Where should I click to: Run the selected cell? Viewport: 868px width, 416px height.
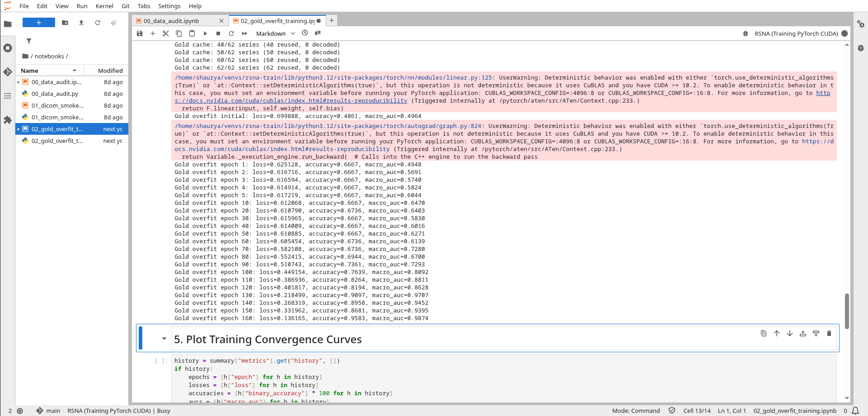[x=205, y=33]
